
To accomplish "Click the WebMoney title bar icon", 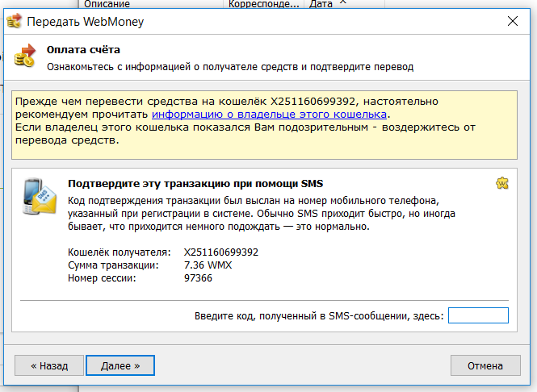I will tap(14, 22).
